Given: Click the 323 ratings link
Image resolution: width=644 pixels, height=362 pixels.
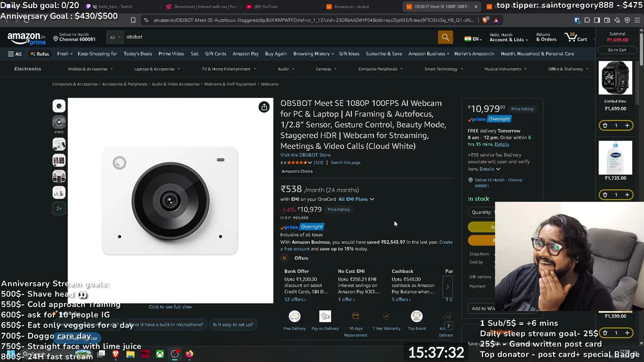Looking at the screenshot, I should (318, 162).
